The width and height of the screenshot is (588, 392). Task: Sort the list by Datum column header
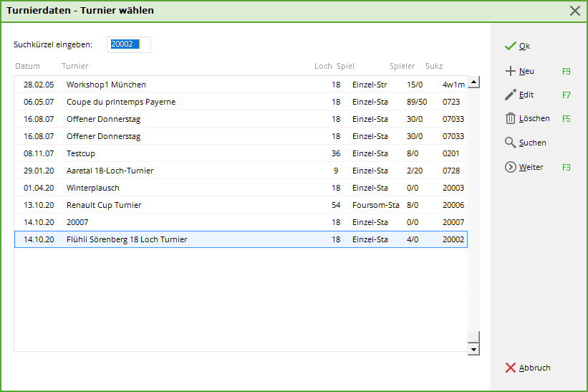tap(27, 67)
